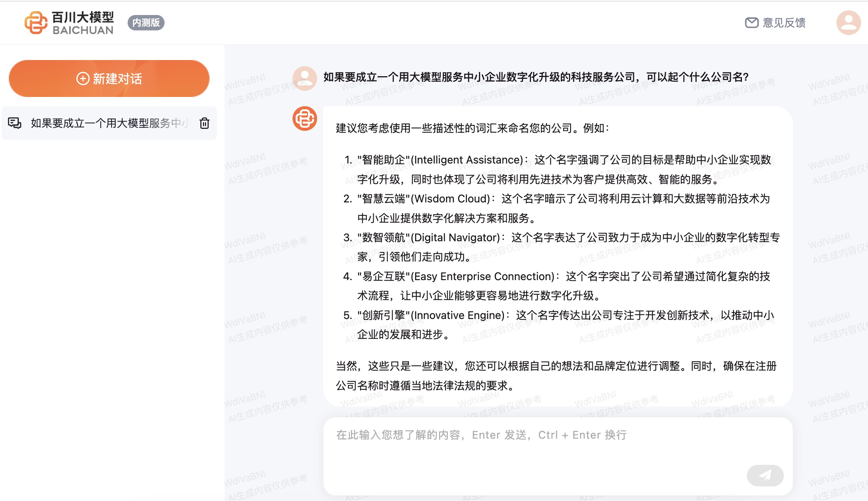Open the user profile avatar at top right
The height and width of the screenshot is (501, 868).
pyautogui.click(x=848, y=23)
